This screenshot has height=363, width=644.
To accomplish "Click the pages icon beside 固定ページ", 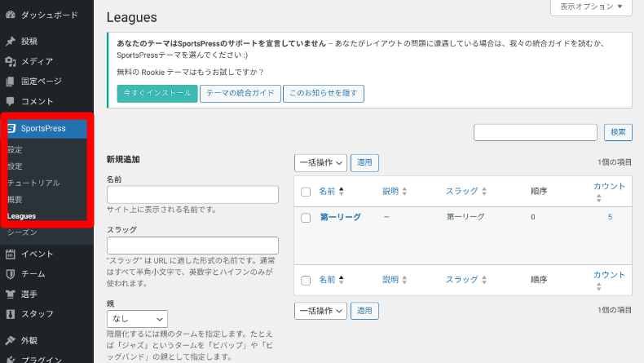I will pos(11,82).
